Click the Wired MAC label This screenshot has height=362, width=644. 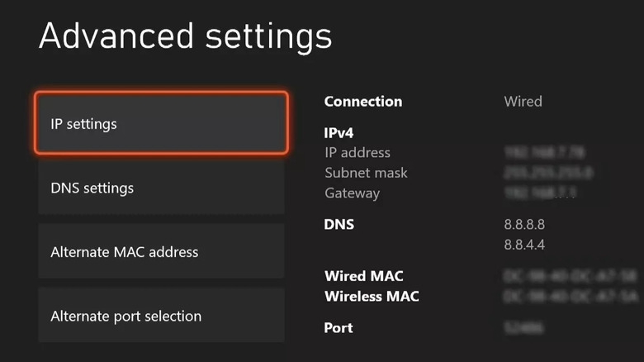pyautogui.click(x=364, y=276)
